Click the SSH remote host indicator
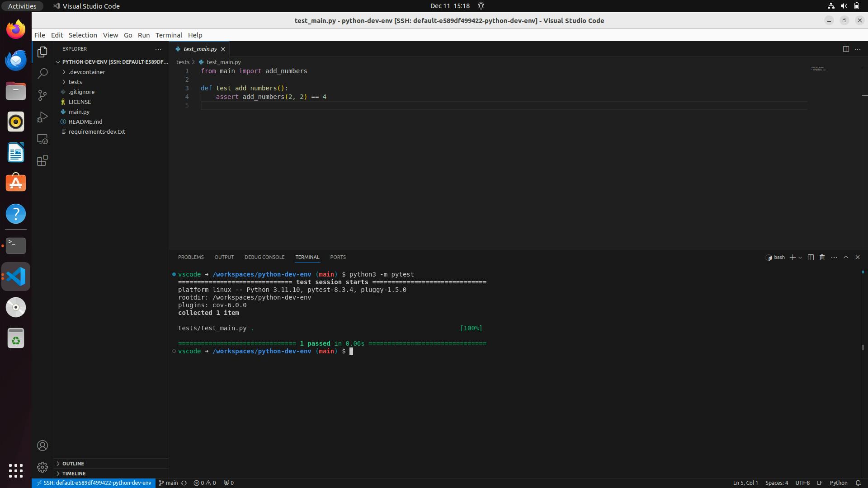The width and height of the screenshot is (868, 488). point(94,483)
